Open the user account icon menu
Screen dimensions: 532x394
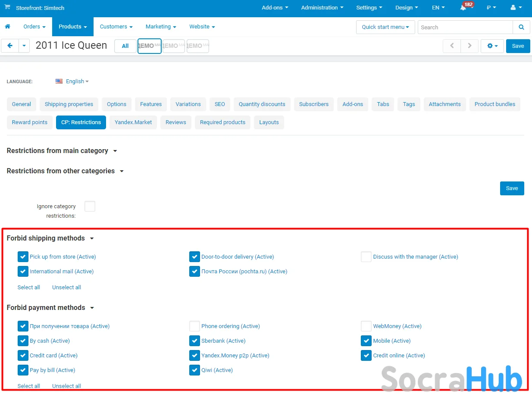(x=516, y=8)
